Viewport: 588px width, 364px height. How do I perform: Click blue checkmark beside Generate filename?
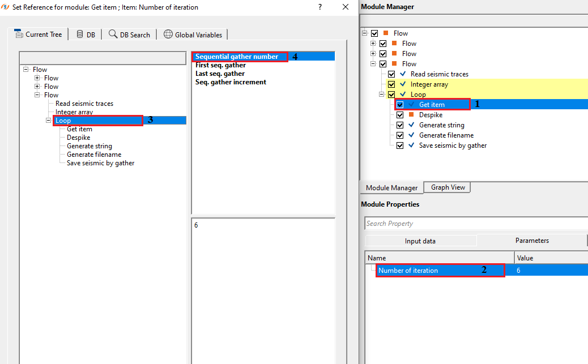click(411, 135)
